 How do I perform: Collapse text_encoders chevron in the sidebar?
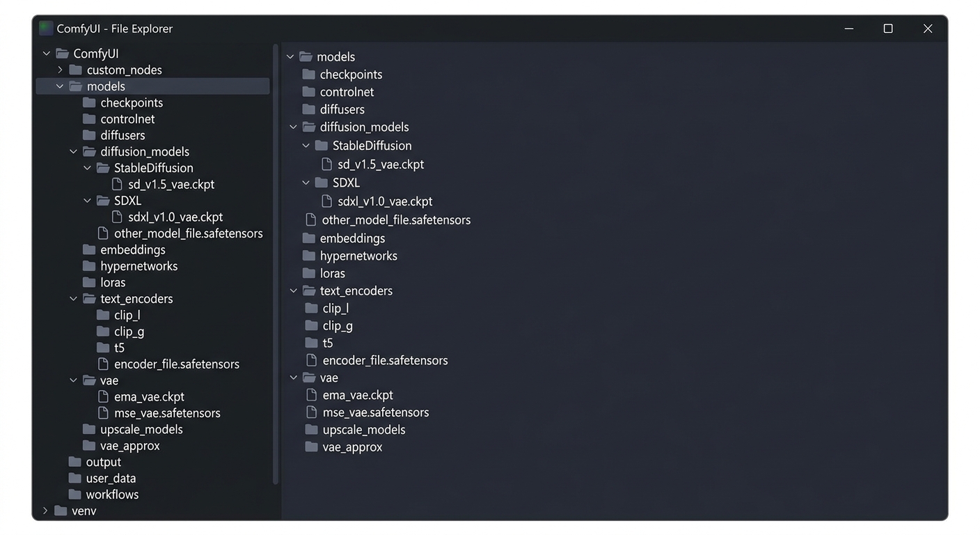tap(74, 299)
